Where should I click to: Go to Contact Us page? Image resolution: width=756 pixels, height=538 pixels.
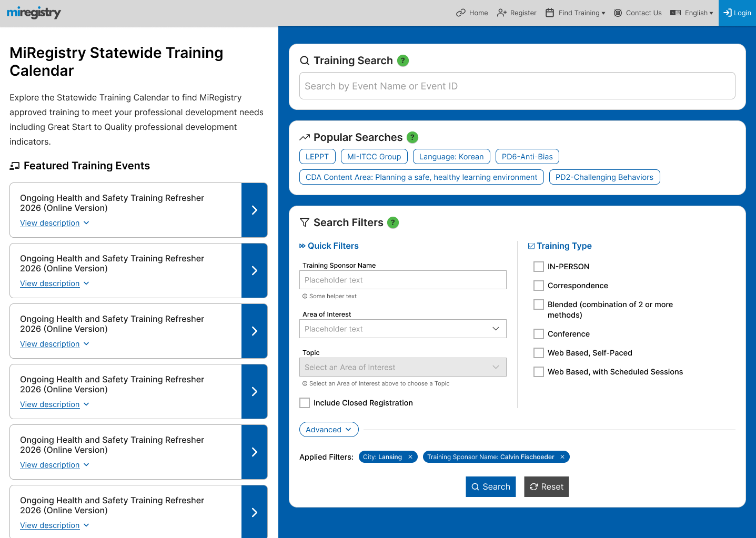638,13
